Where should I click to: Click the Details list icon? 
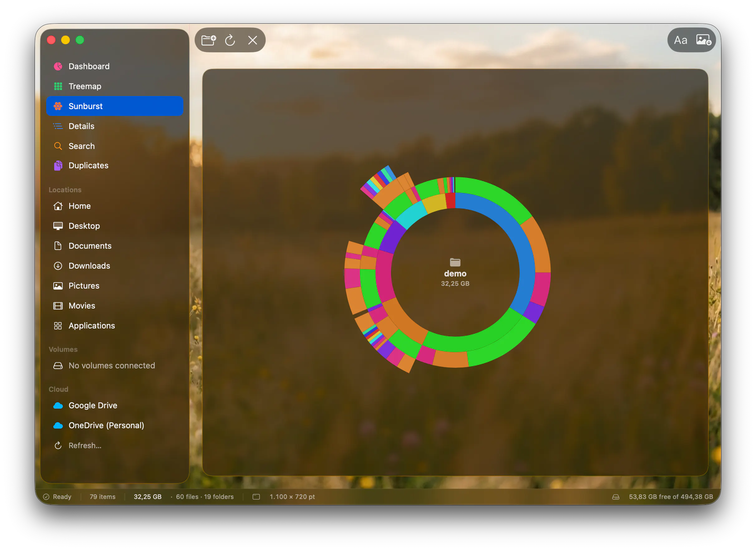tap(58, 126)
